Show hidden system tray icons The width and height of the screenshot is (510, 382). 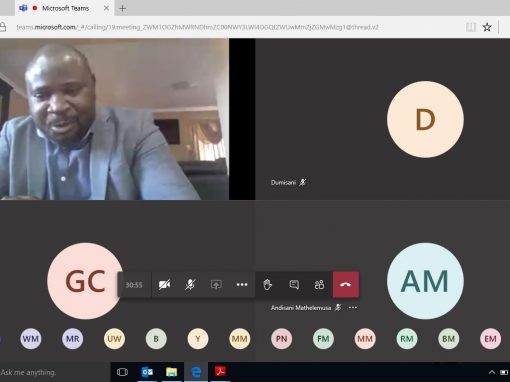492,372
